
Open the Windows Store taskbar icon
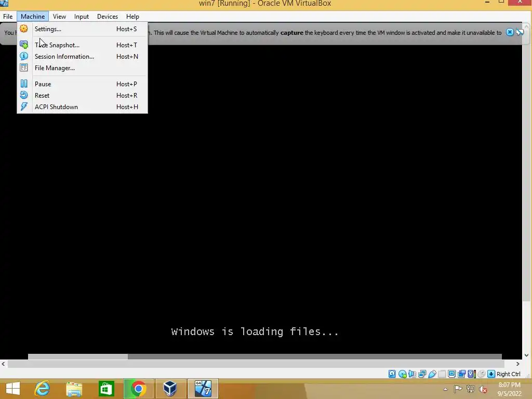[x=106, y=389]
